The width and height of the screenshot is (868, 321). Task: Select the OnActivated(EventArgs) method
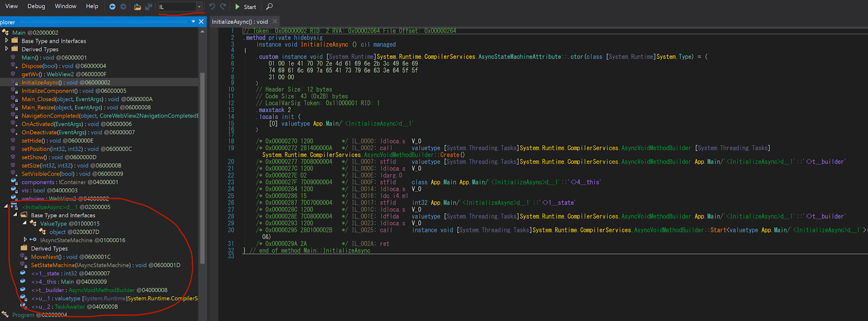[76, 124]
